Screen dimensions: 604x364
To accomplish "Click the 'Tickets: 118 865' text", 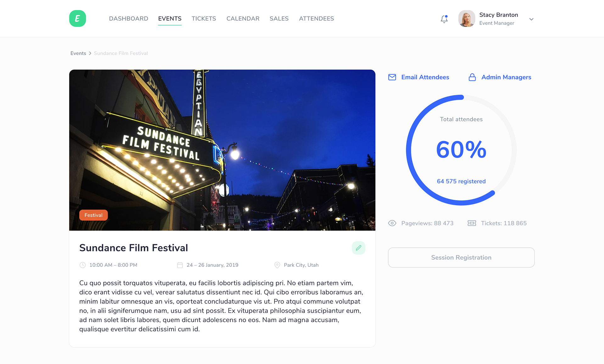I will pos(504,223).
